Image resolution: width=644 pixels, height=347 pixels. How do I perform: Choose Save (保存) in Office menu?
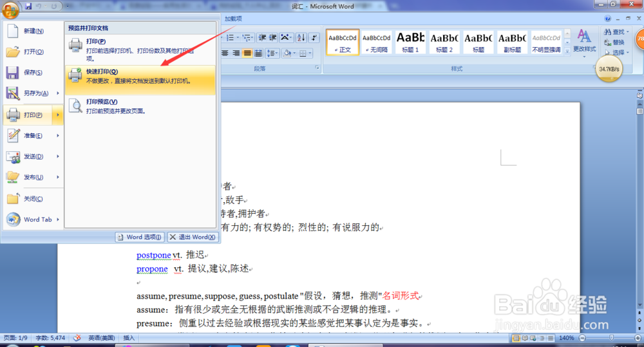(32, 72)
